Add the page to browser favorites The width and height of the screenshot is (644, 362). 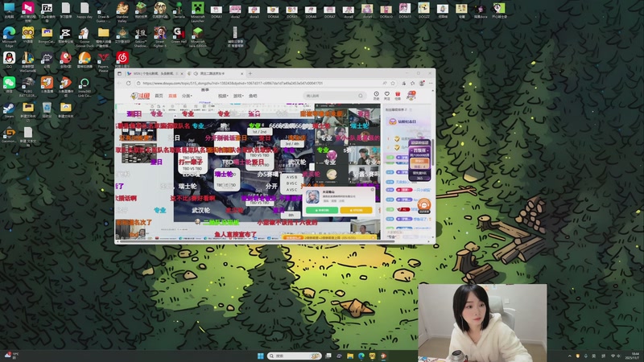point(393,83)
